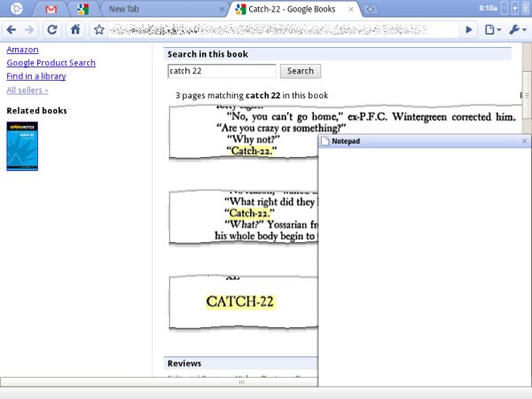The image size is (532, 399).
Task: Close the Catch-22 Google Books tab
Action: pyautogui.click(x=351, y=10)
